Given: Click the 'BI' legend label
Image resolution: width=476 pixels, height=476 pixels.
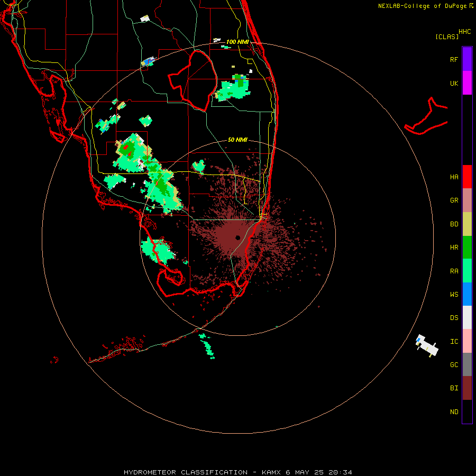Looking at the screenshot, I should pos(454,388).
